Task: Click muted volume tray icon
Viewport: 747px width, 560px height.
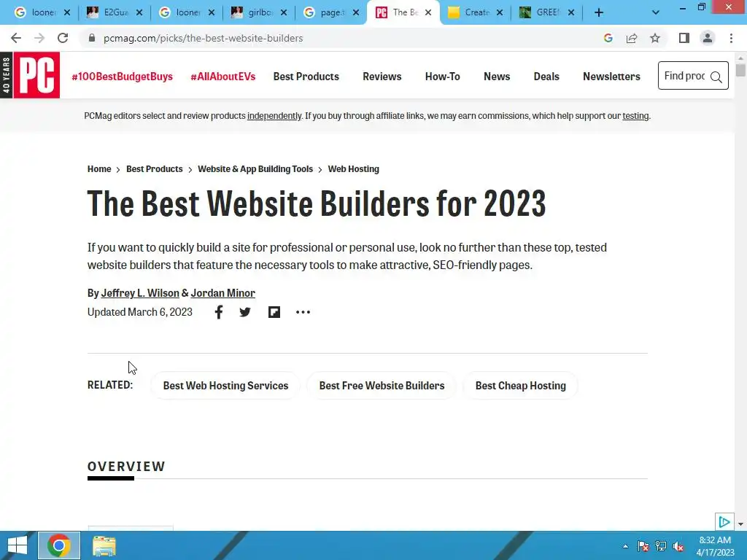Action: 678,546
